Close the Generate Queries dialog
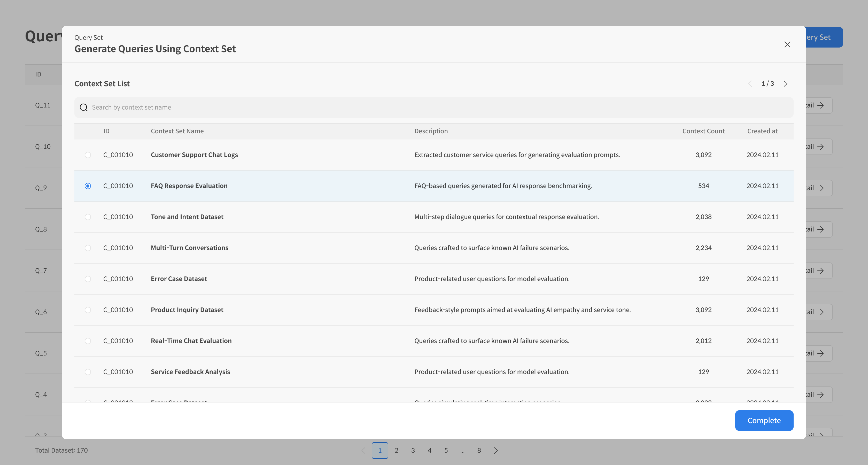The image size is (868, 465). coord(787,44)
